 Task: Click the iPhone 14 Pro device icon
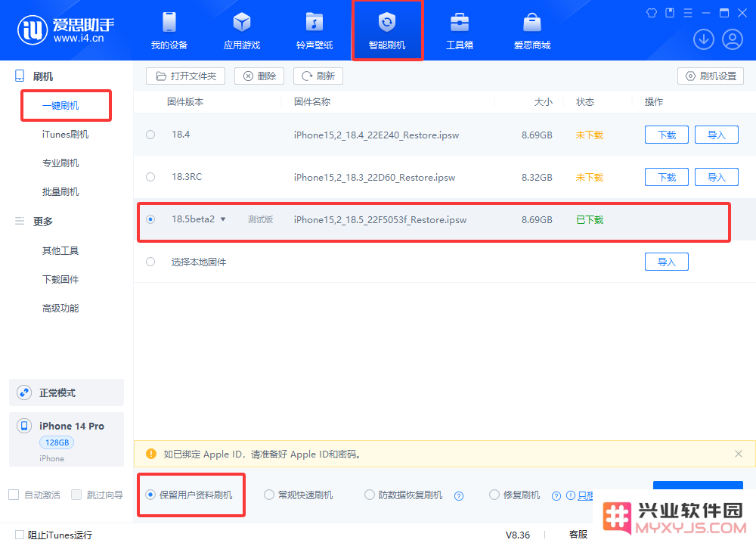pyautogui.click(x=24, y=426)
